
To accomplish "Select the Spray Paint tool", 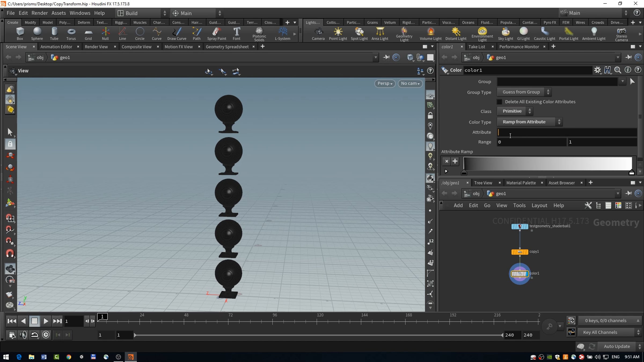I will 217,34.
